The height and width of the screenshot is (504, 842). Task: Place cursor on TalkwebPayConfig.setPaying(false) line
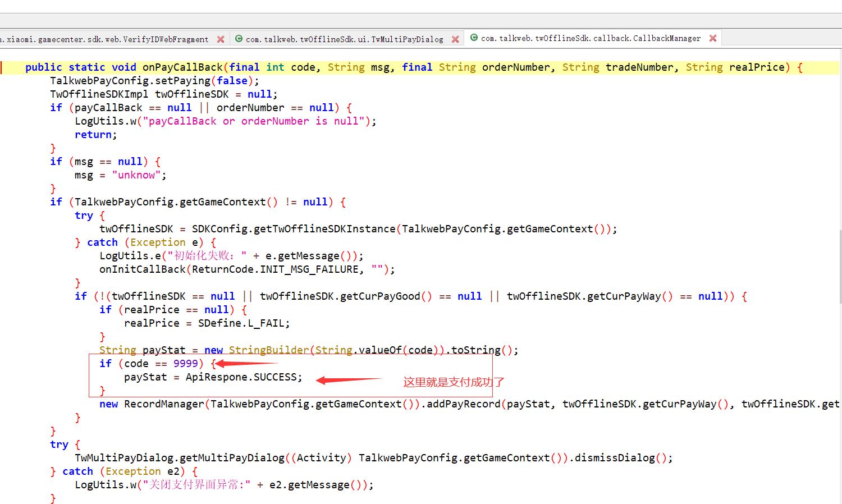click(x=154, y=81)
